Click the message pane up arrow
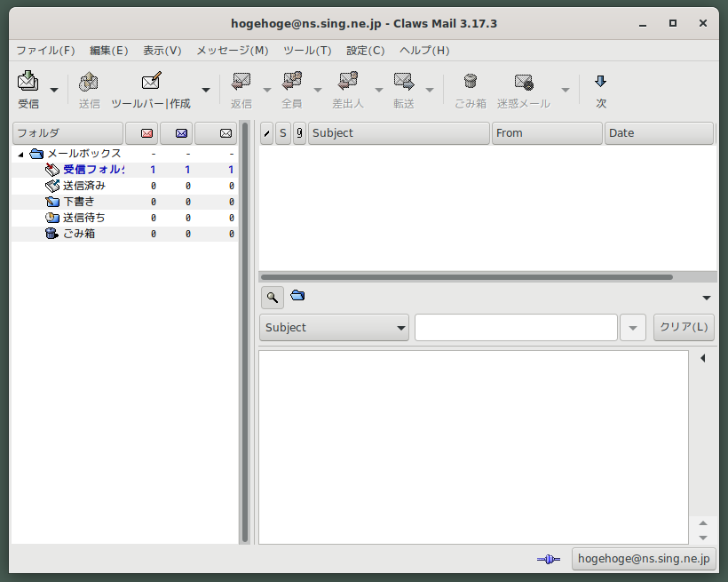This screenshot has height=582, width=728. click(703, 523)
